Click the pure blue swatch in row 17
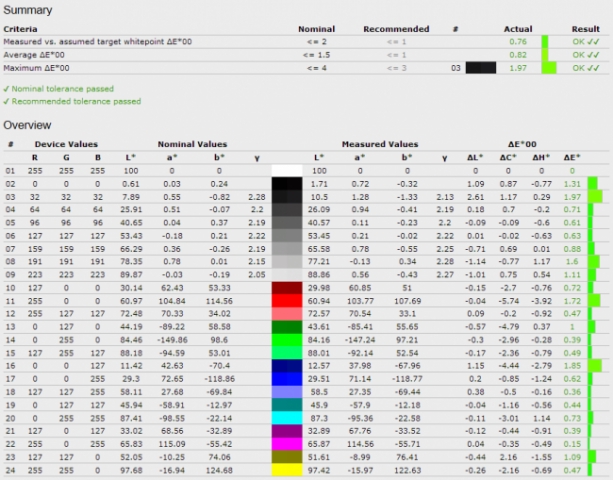This screenshot has height=480, width=613. [x=289, y=378]
